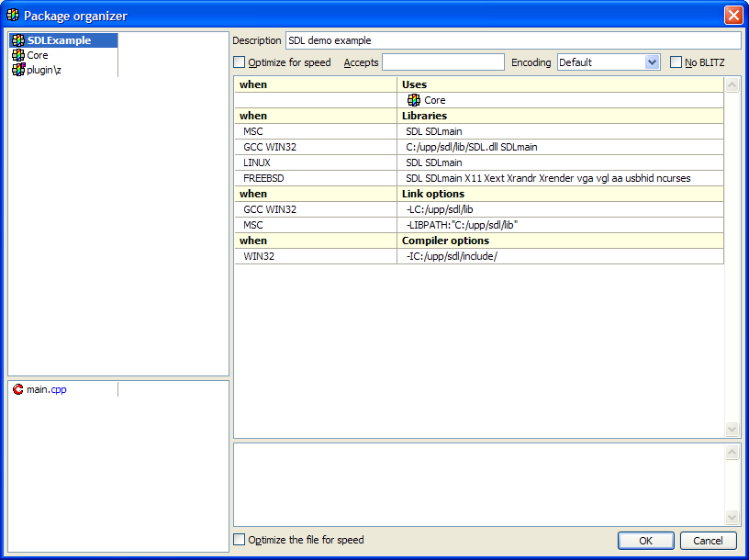Click into the Description text field
749x560 pixels.
[512, 40]
